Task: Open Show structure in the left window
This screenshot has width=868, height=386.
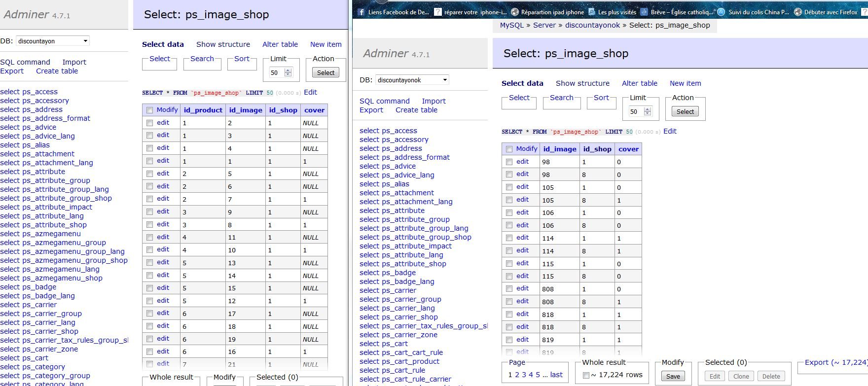Action: (x=223, y=44)
